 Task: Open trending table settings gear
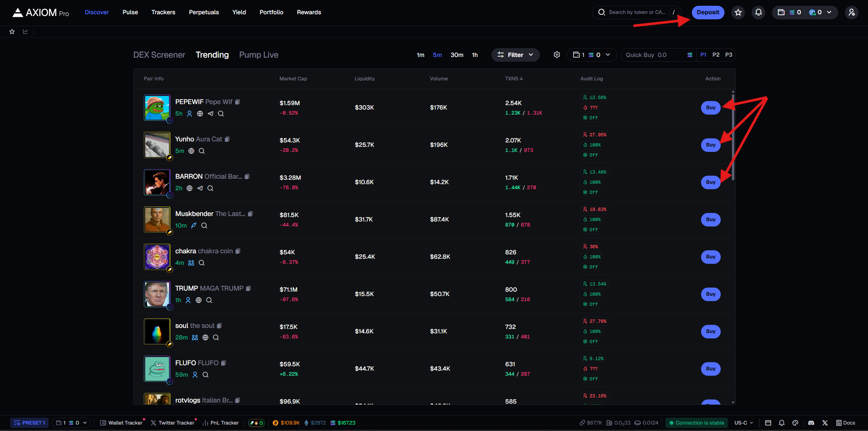coord(557,55)
